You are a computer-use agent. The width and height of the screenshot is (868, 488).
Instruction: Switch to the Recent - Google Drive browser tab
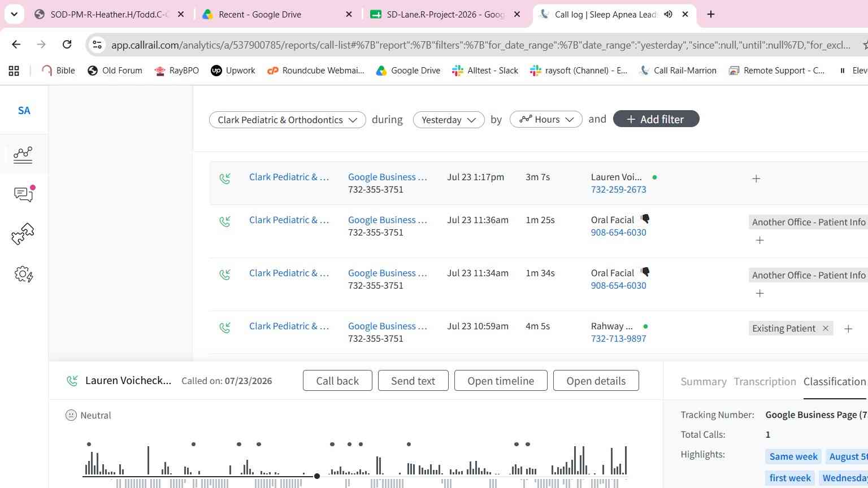tap(277, 14)
